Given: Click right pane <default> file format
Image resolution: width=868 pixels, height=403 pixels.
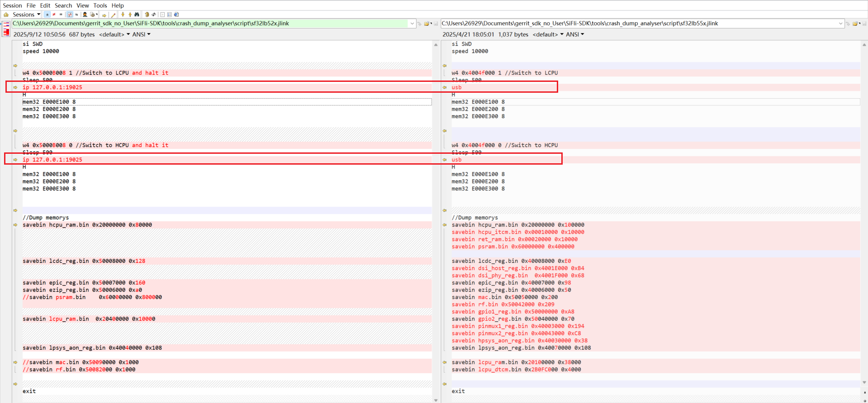Looking at the screenshot, I should point(548,34).
